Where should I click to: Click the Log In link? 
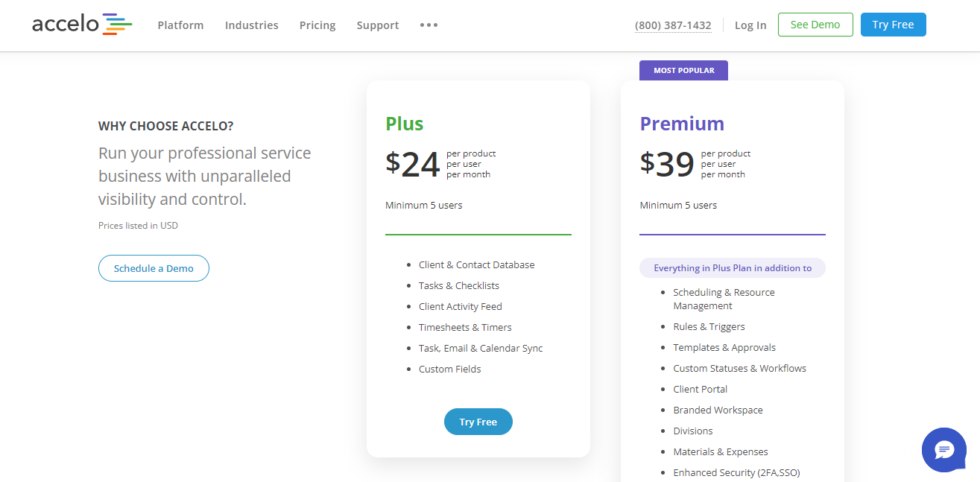[x=750, y=25]
